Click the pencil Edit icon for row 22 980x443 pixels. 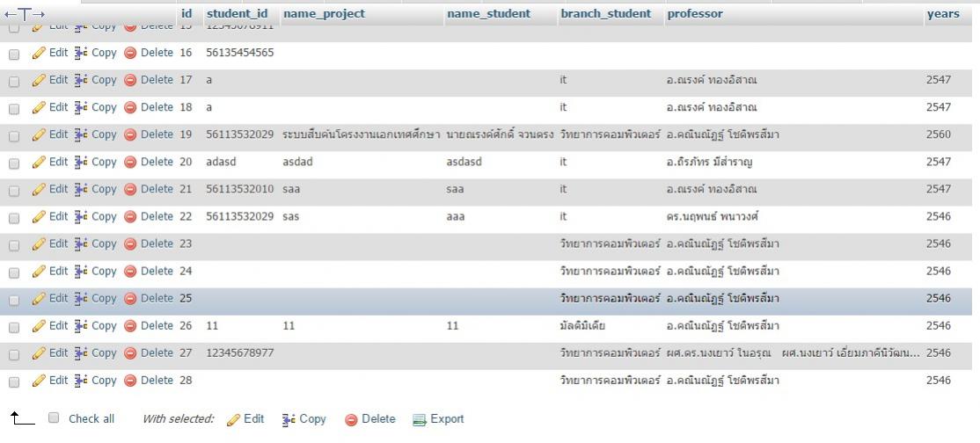coord(39,217)
